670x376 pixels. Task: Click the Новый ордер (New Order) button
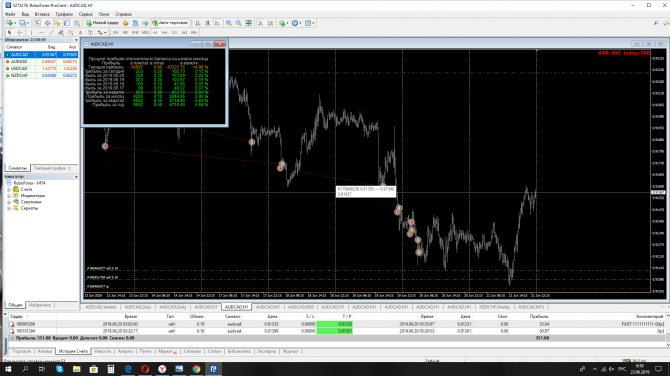click(103, 23)
